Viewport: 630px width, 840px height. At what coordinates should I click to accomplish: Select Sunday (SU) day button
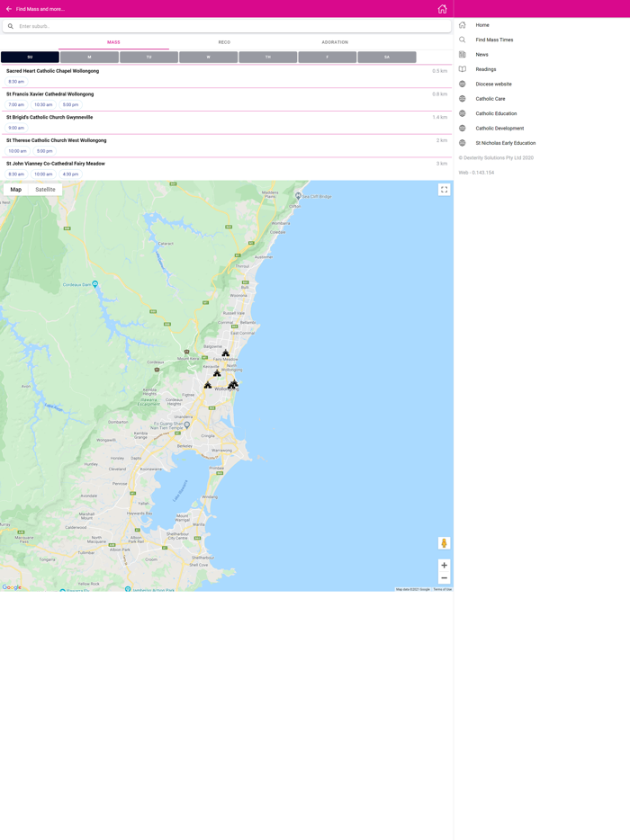coord(30,58)
